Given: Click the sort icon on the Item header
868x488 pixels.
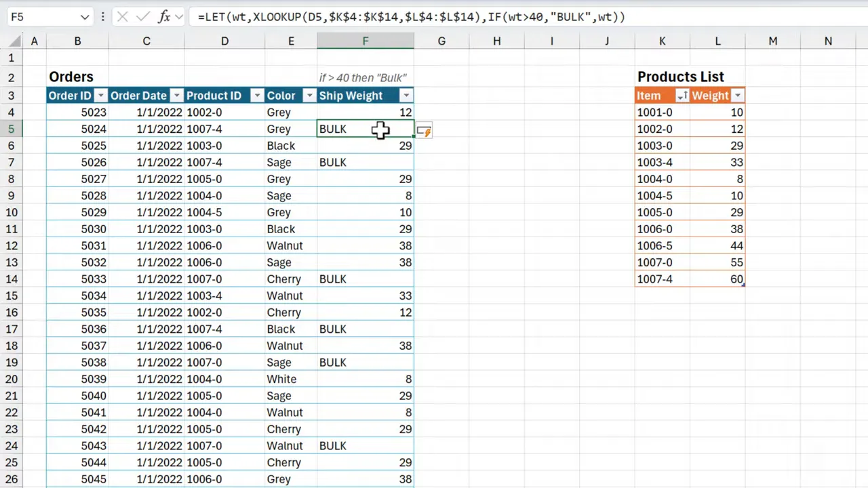Looking at the screenshot, I should (682, 95).
